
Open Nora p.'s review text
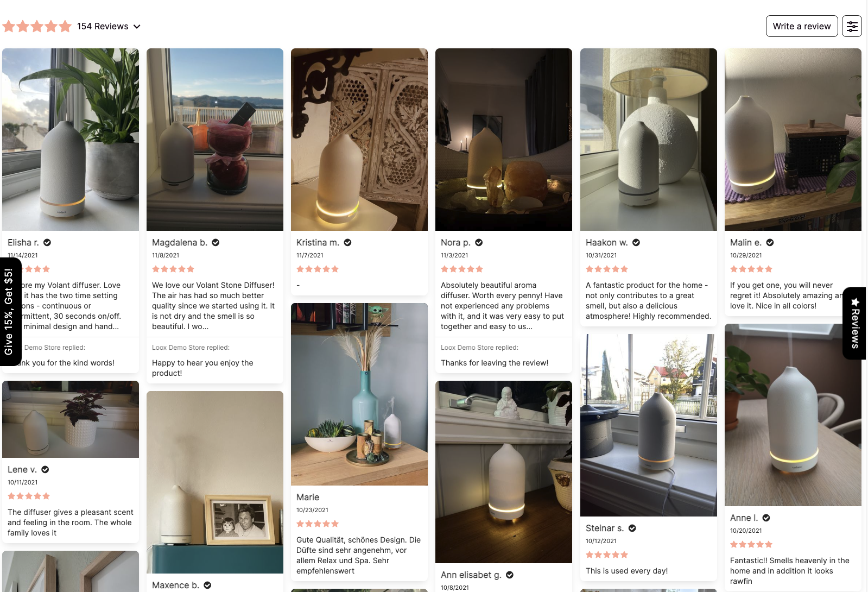(x=504, y=306)
